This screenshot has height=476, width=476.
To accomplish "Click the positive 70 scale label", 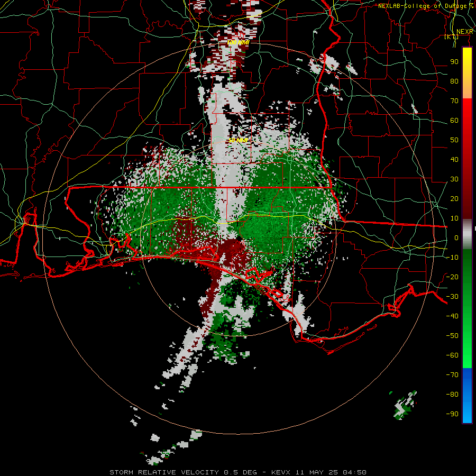I will (454, 101).
